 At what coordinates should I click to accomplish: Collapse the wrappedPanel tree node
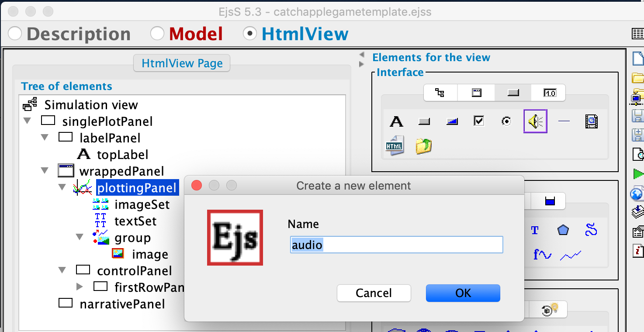(45, 171)
